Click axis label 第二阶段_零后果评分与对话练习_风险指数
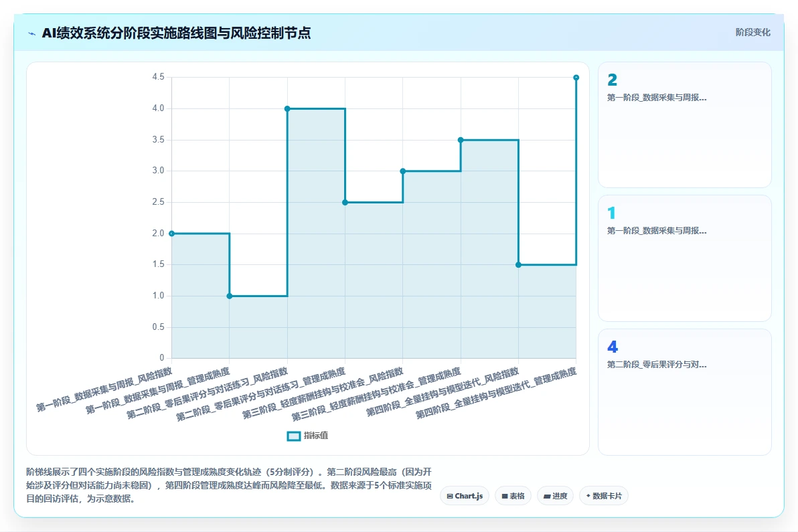798x532 pixels. click(208, 393)
